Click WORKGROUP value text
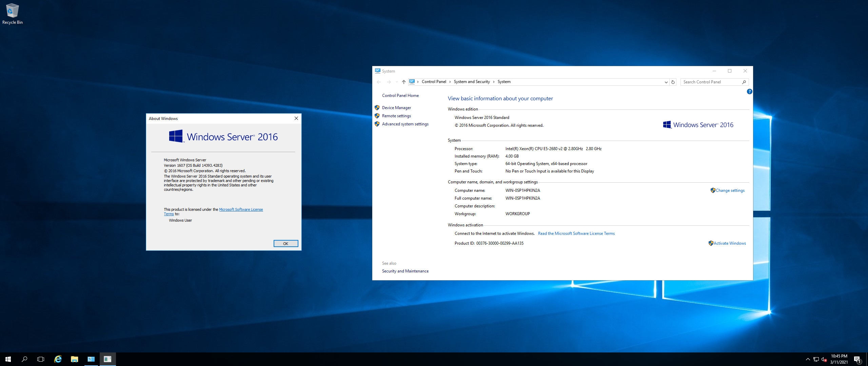Image resolution: width=868 pixels, height=366 pixels. click(517, 214)
